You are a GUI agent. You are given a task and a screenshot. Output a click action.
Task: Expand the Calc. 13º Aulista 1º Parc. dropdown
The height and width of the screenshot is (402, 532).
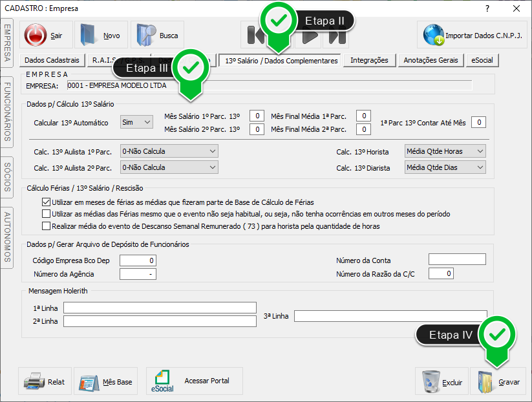pyautogui.click(x=169, y=151)
